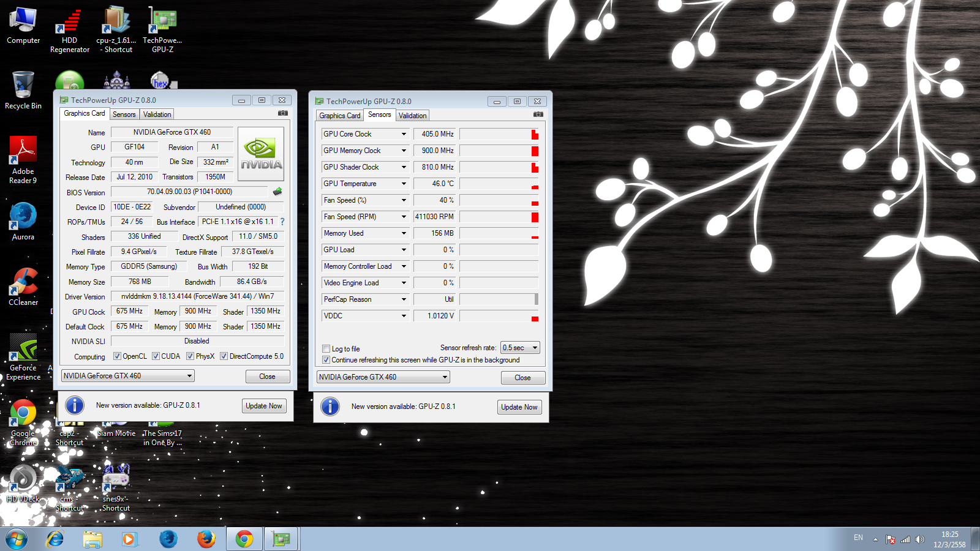The width and height of the screenshot is (980, 551).
Task: Open the Windows Start menu
Action: [17, 539]
